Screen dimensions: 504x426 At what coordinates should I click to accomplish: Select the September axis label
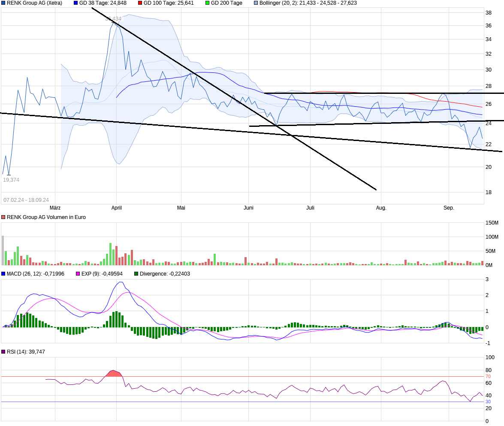[x=449, y=207]
